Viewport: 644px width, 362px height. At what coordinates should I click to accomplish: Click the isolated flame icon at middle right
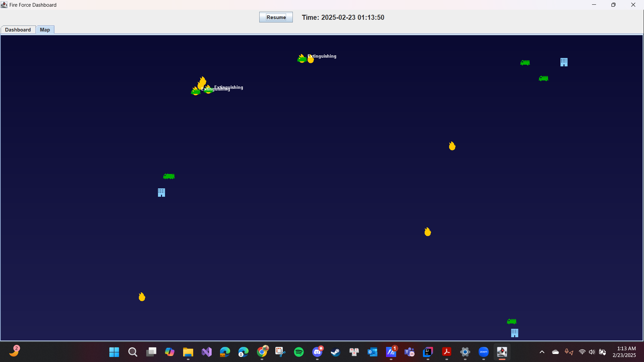(x=452, y=146)
